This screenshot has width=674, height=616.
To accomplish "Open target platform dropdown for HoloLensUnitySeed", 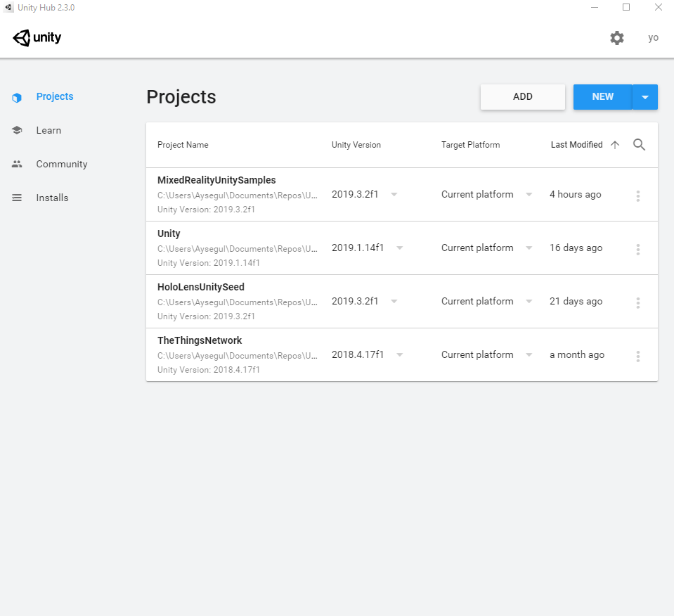I will tap(529, 301).
